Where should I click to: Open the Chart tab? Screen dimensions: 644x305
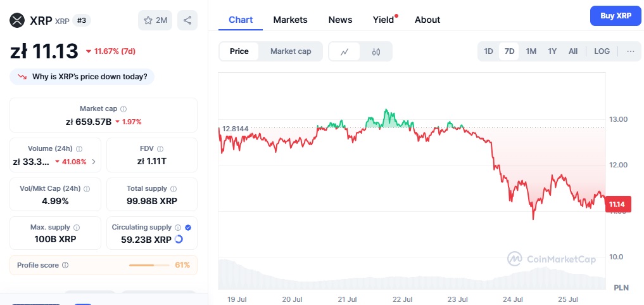241,20
